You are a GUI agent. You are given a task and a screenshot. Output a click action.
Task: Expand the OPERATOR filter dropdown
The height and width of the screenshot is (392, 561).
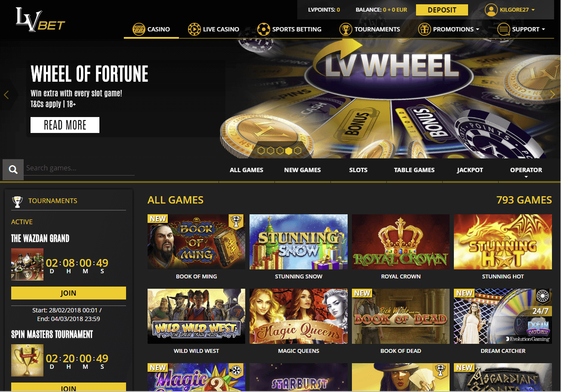526,172
